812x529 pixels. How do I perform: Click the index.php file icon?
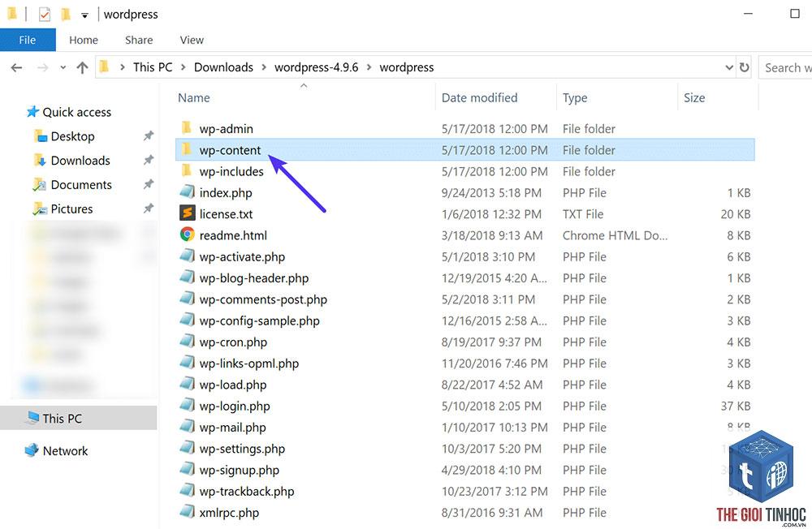pos(187,192)
